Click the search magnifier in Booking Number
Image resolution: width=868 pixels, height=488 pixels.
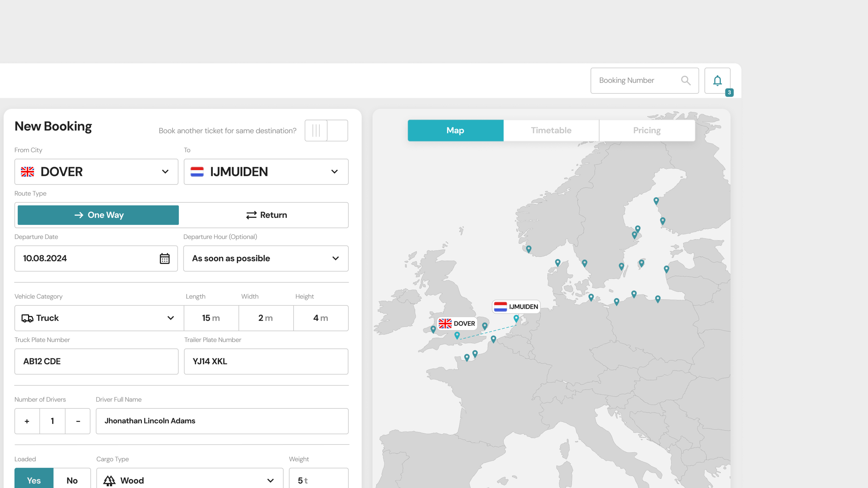pyautogui.click(x=686, y=80)
